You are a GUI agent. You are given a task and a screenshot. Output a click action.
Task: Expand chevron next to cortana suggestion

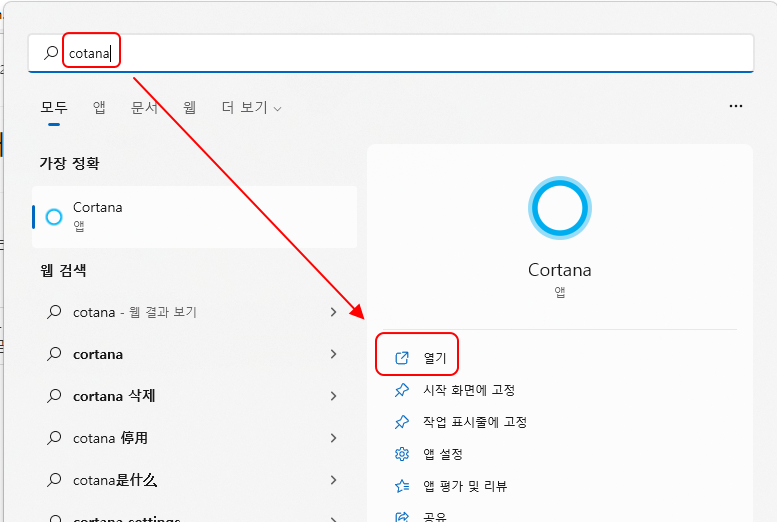[x=333, y=354]
